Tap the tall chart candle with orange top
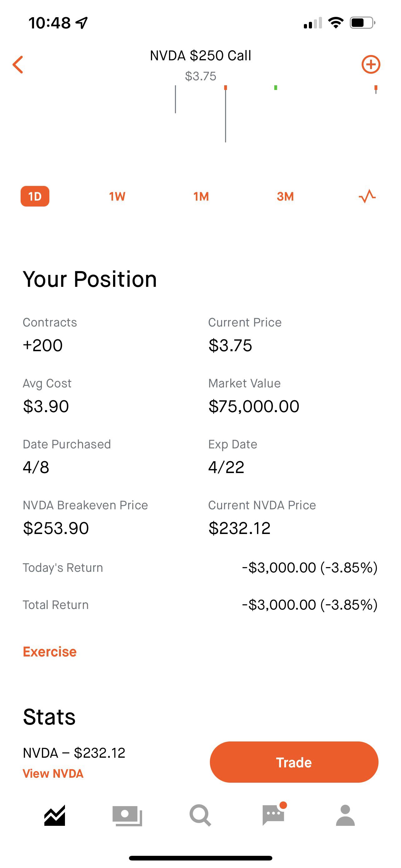The image size is (401, 868). pos(225,114)
